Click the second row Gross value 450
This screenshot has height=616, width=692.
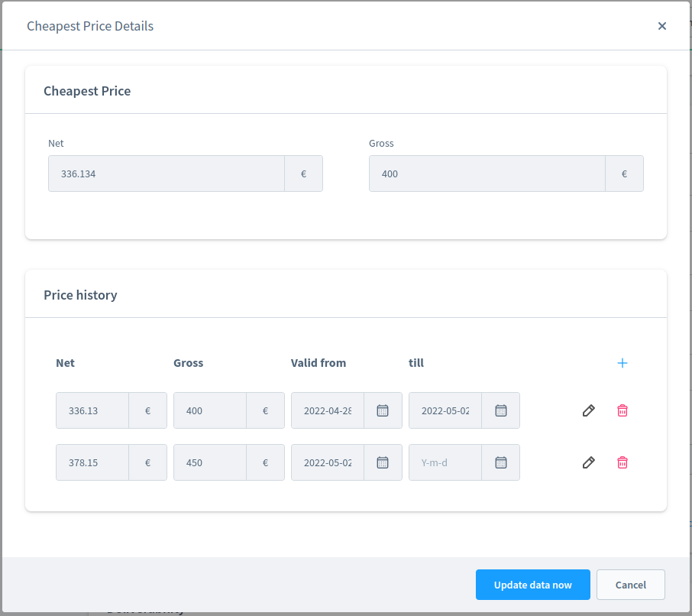coord(209,462)
